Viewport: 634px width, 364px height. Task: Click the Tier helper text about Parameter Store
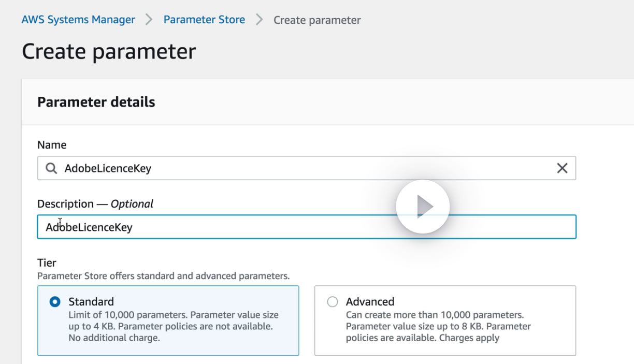(163, 276)
